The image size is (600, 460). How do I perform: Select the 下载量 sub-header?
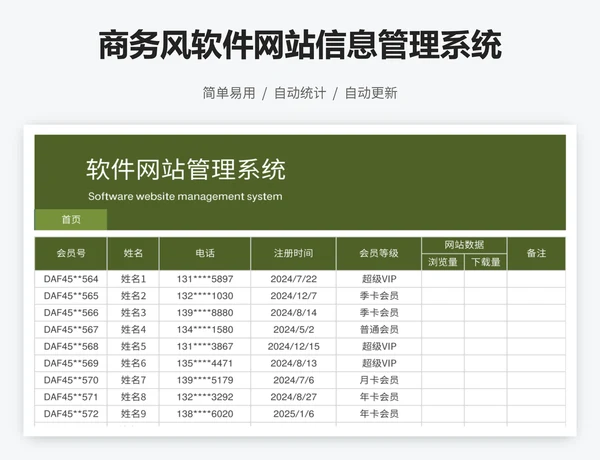pos(486,262)
